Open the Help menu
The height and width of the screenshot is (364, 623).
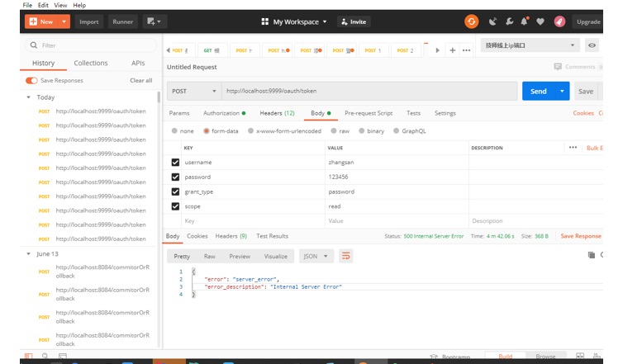[79, 5]
